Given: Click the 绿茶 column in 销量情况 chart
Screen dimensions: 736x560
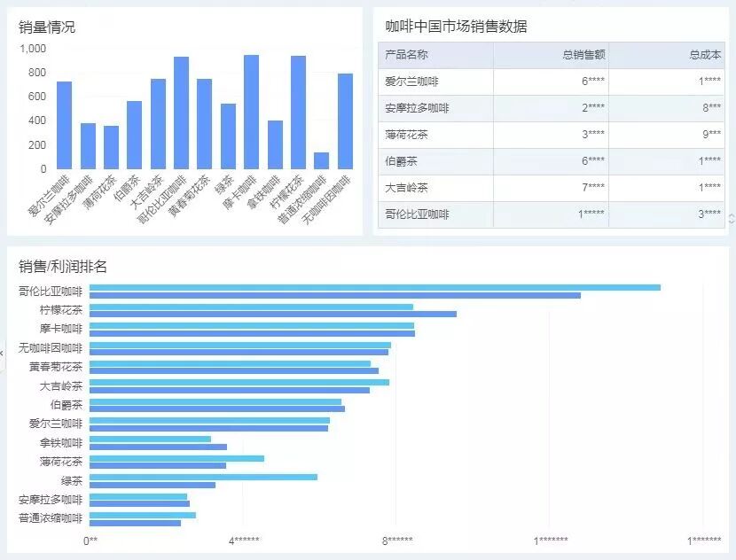Looking at the screenshot, I should [228, 136].
